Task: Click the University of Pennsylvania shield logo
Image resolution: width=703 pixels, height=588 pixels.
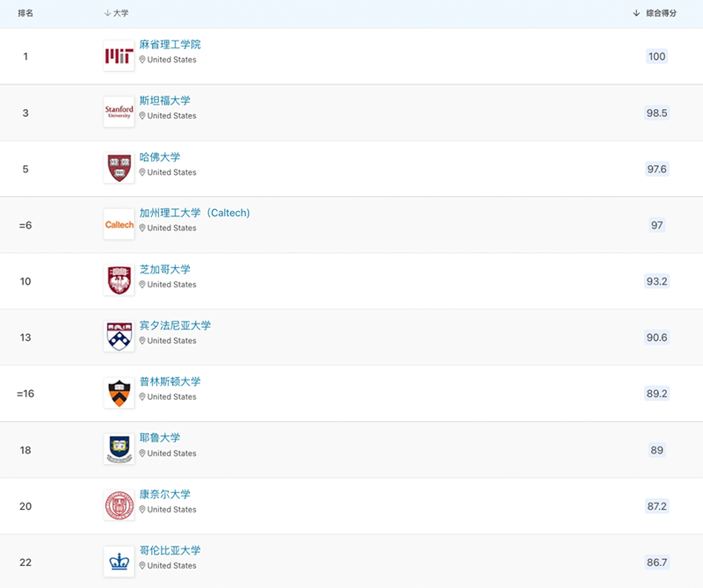Action: (119, 338)
